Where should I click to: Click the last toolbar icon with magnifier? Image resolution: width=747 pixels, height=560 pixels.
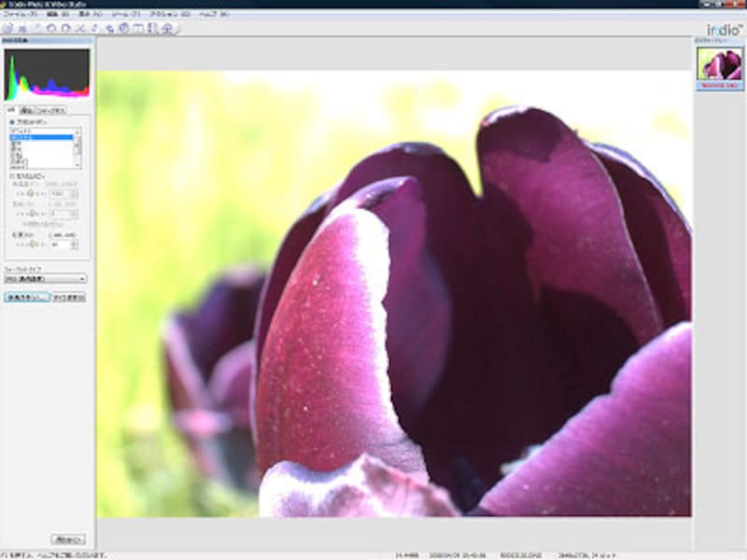pyautogui.click(x=167, y=29)
